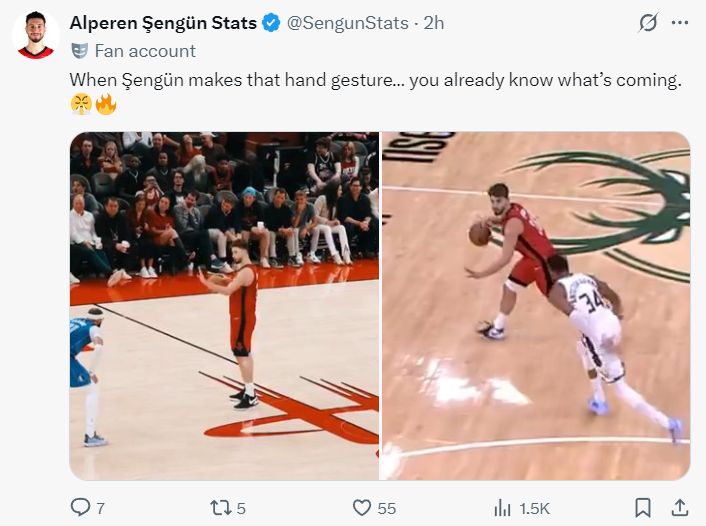Open the 2h timestamp link
Viewport: 706px width, 526px height.
click(x=434, y=23)
